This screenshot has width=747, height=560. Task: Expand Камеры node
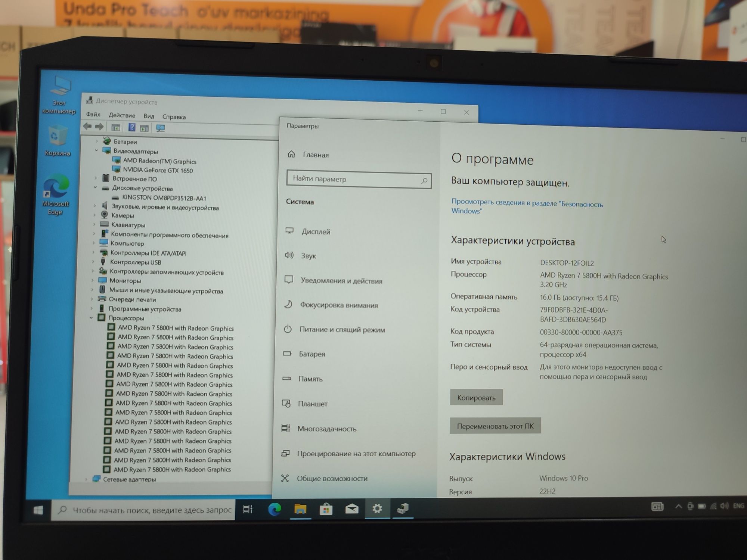pyautogui.click(x=94, y=215)
